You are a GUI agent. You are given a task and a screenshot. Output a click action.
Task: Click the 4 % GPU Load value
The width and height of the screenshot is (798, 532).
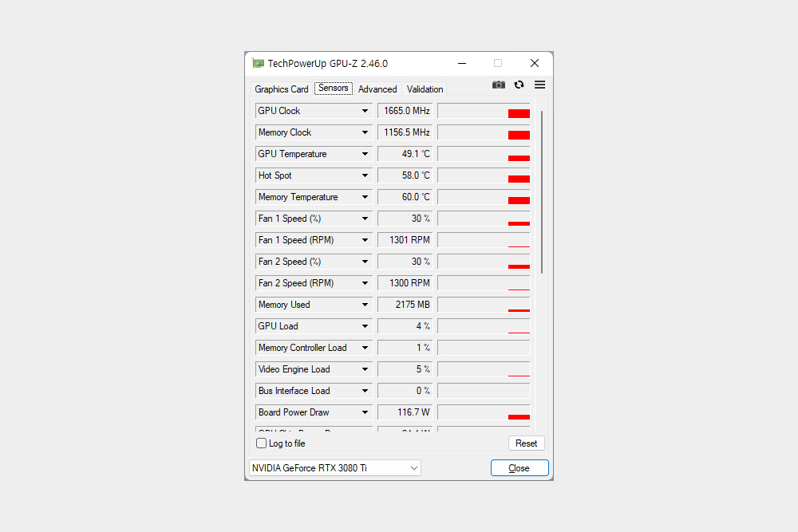click(x=405, y=326)
